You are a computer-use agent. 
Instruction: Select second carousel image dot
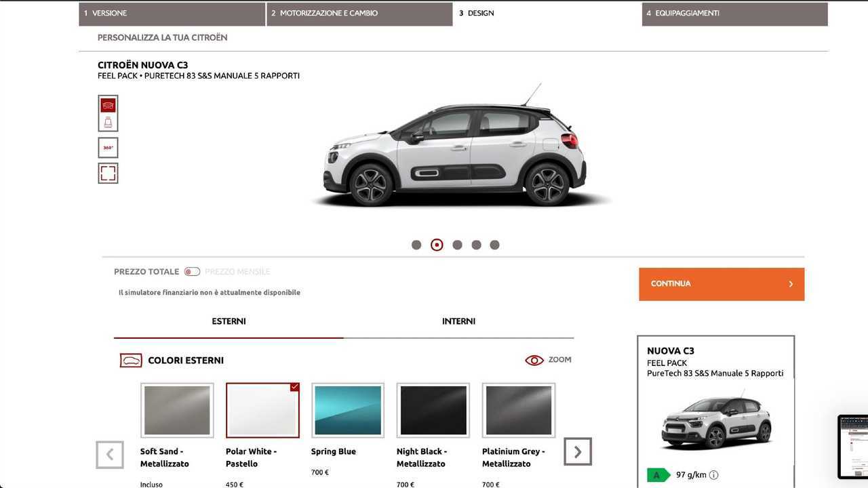[x=437, y=245]
